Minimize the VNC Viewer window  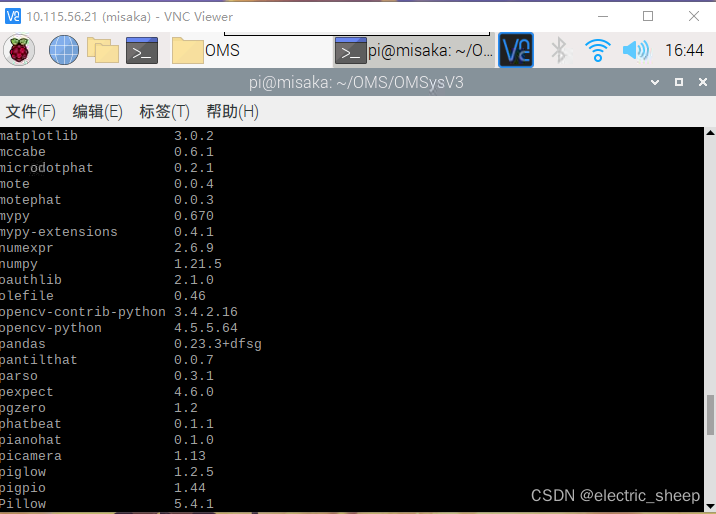point(603,16)
